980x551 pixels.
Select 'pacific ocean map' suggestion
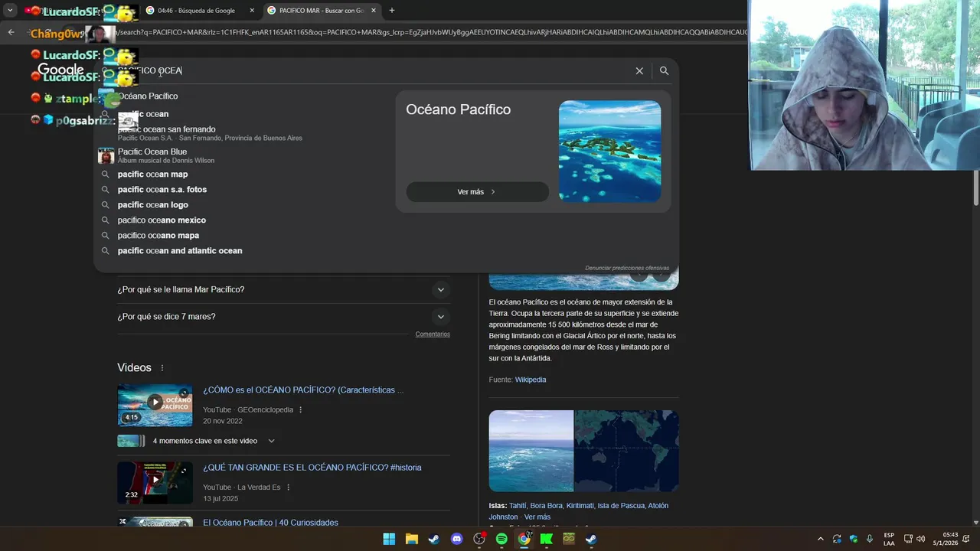pos(152,174)
